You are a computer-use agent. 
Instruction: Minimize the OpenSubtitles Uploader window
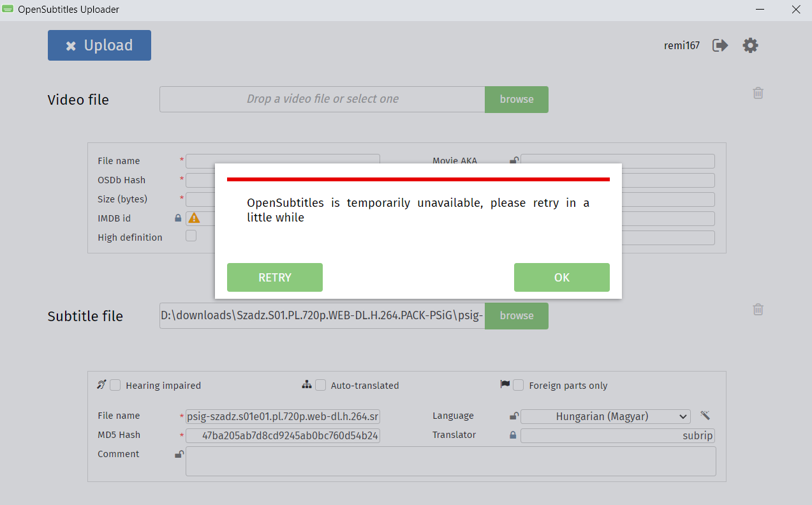coord(760,10)
